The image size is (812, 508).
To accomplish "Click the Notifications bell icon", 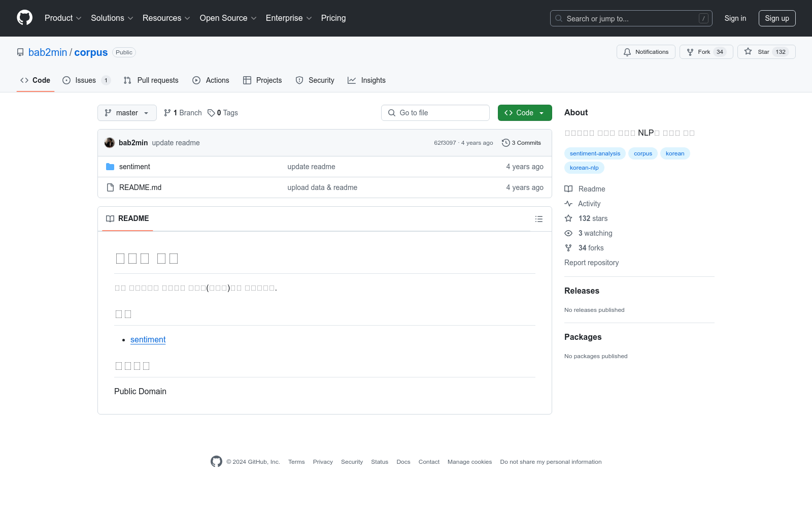I will click(627, 52).
